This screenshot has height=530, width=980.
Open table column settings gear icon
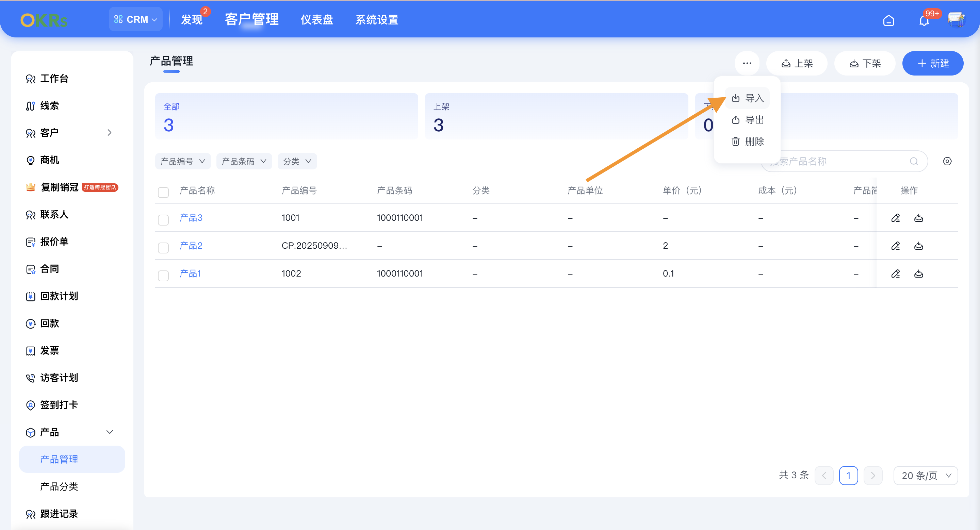point(948,161)
